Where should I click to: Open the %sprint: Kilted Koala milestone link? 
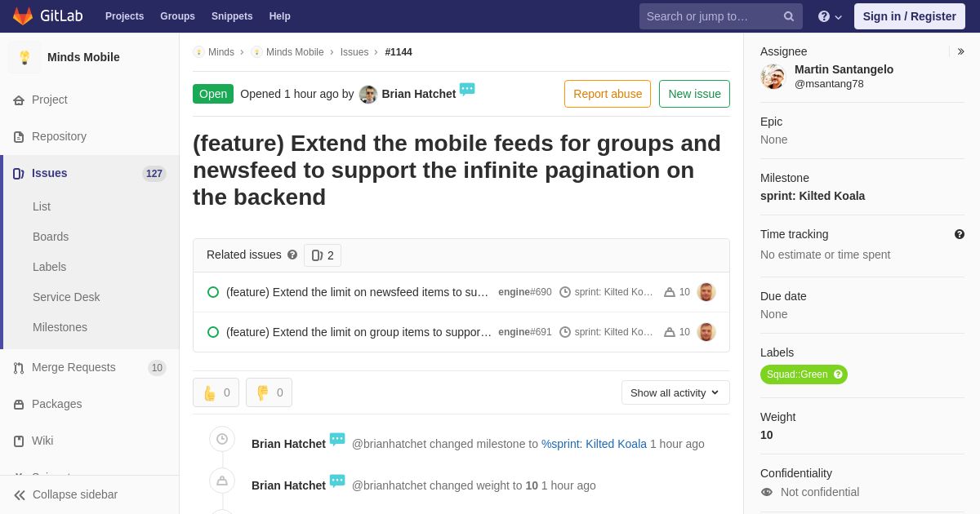[594, 444]
